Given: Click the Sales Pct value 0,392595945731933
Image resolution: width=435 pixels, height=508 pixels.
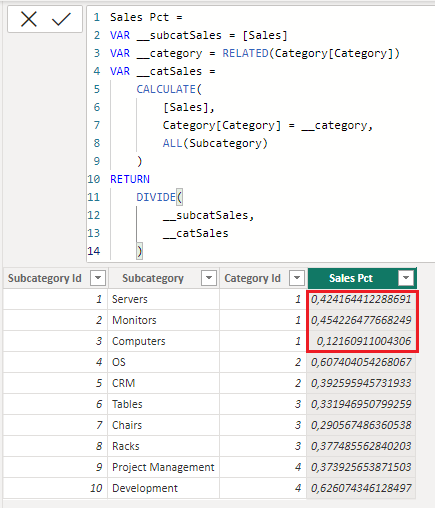Looking at the screenshot, I should (x=361, y=383).
